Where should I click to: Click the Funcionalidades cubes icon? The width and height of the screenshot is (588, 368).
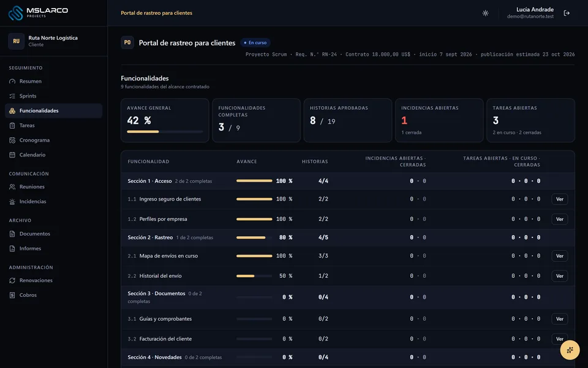pyautogui.click(x=12, y=111)
